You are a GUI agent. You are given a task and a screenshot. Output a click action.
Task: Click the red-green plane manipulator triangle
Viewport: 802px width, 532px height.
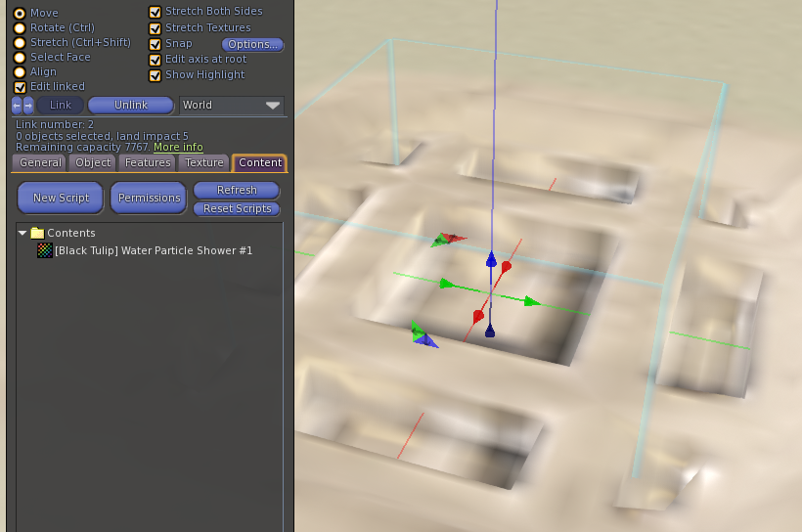pyautogui.click(x=448, y=239)
